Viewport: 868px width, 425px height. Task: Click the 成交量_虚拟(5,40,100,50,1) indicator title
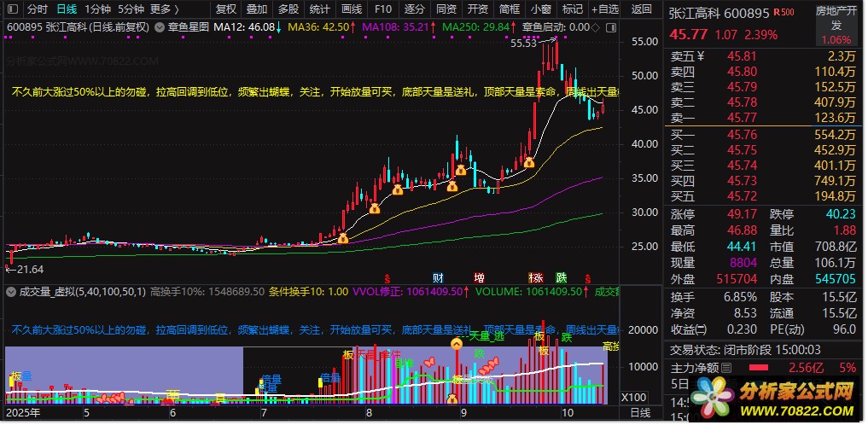pyautogui.click(x=83, y=292)
